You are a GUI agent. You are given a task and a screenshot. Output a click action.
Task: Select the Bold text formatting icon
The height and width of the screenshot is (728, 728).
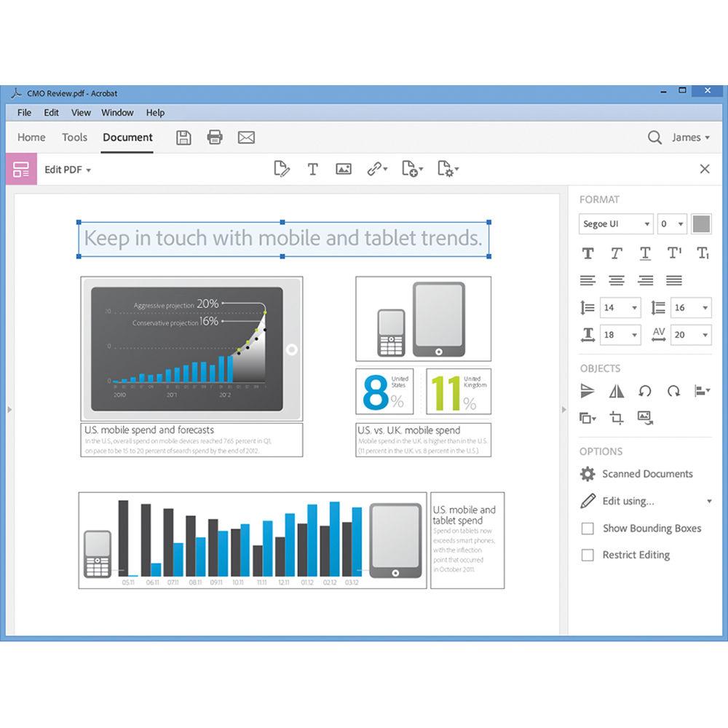pyautogui.click(x=588, y=253)
